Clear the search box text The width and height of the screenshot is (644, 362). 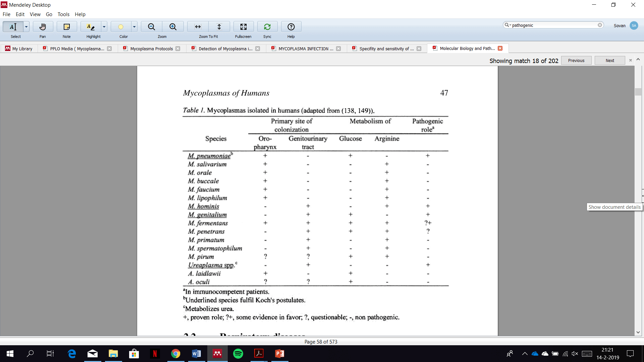(x=600, y=25)
